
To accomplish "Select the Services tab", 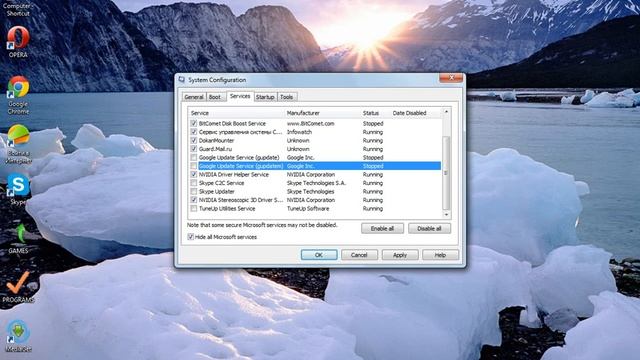I will 240,96.
